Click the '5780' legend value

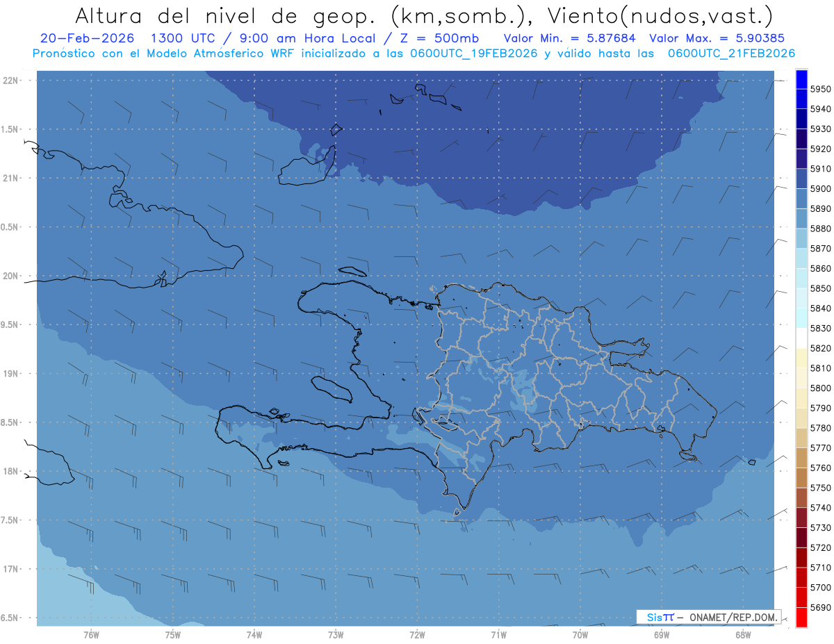pos(820,428)
